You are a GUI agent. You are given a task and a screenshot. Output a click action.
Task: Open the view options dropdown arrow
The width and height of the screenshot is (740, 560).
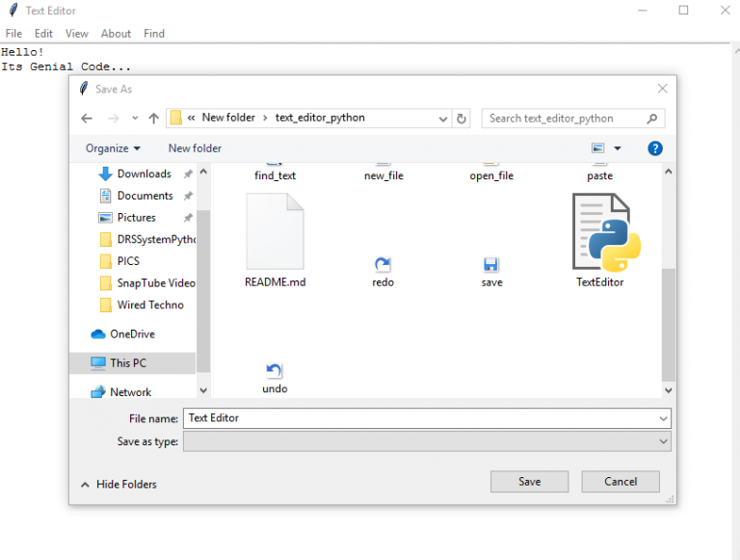point(618,148)
